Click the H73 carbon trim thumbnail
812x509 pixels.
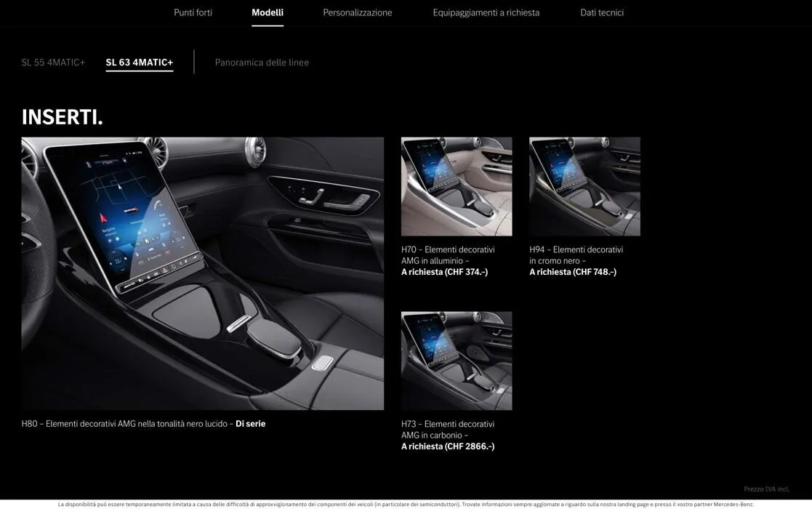point(457,360)
